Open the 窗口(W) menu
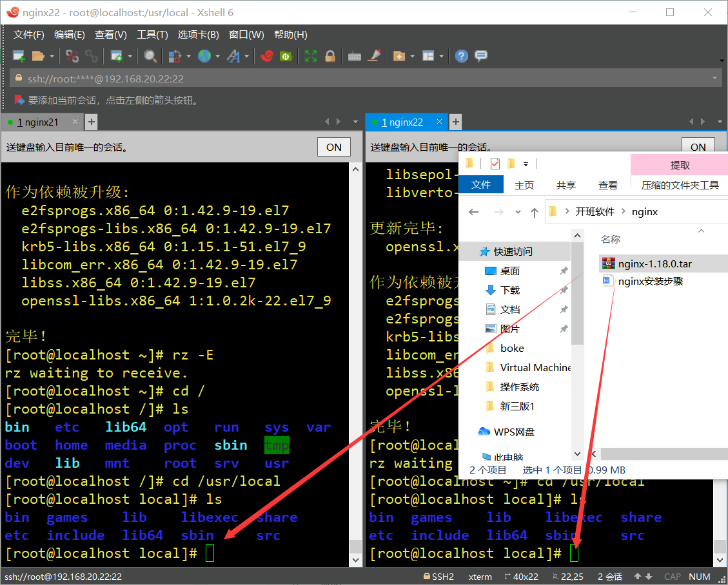Screen dimensions: 728x585 click(x=246, y=35)
